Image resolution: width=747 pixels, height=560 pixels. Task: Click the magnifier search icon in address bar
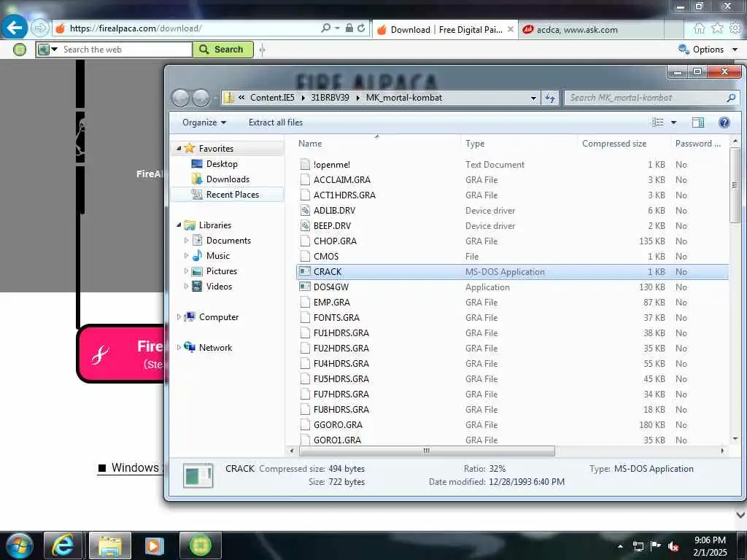click(326, 28)
